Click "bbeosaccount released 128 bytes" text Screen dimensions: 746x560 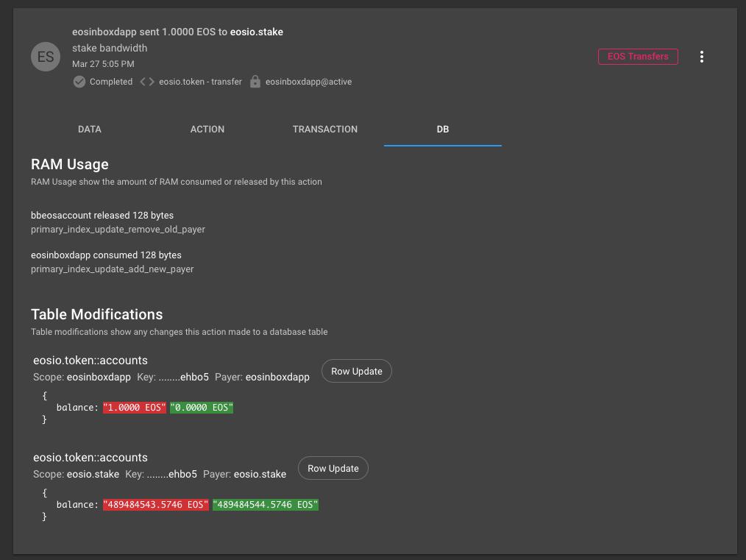[102, 216]
